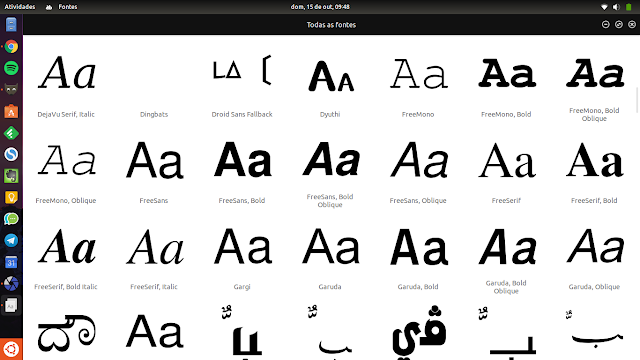640x360 pixels.
Task: Open the FreeSerif, Italic preview
Action: [x=155, y=246]
